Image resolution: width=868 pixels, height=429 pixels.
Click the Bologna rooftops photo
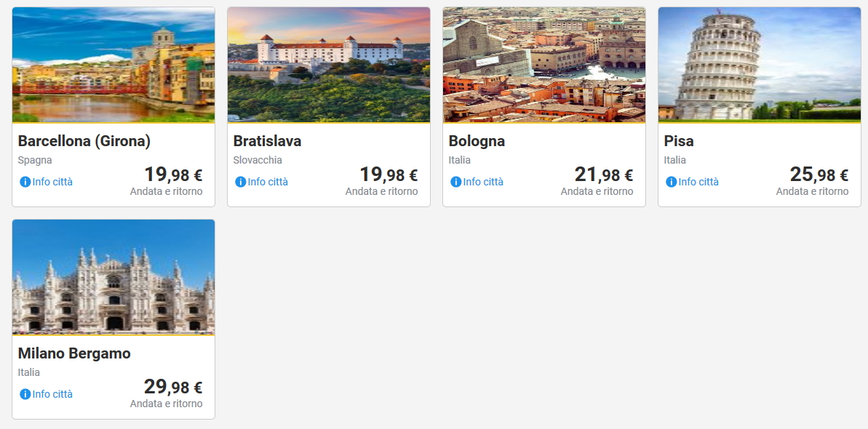[544, 65]
